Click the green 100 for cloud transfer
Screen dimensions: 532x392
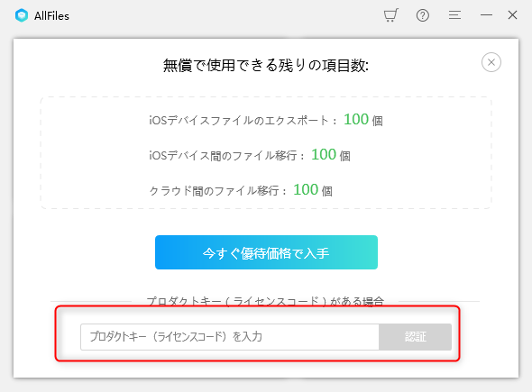[x=306, y=189]
